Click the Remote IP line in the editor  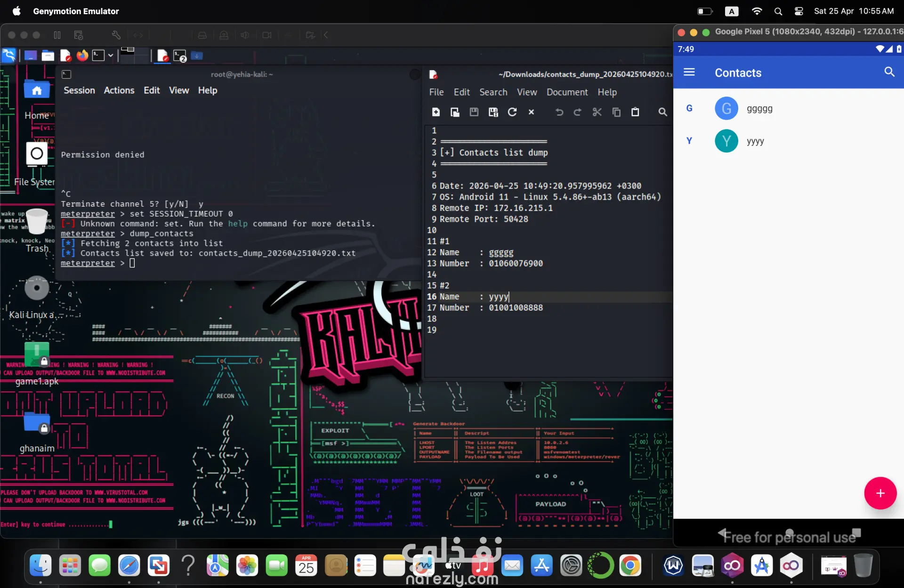point(496,208)
